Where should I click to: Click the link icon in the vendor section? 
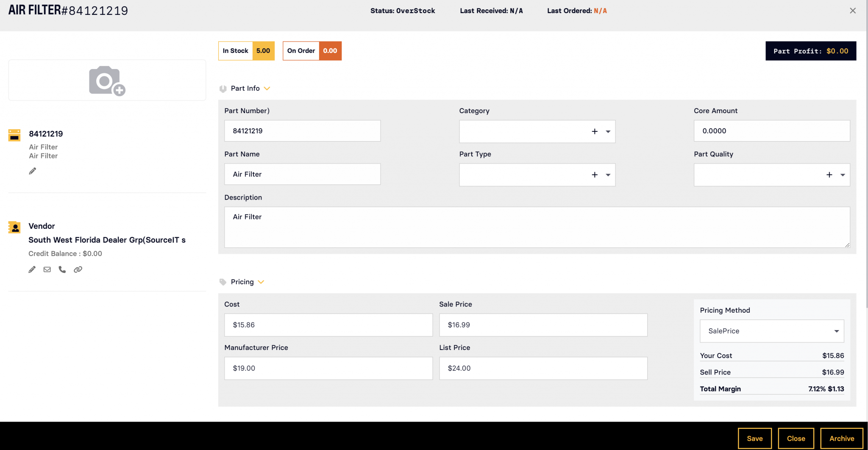pos(78,269)
